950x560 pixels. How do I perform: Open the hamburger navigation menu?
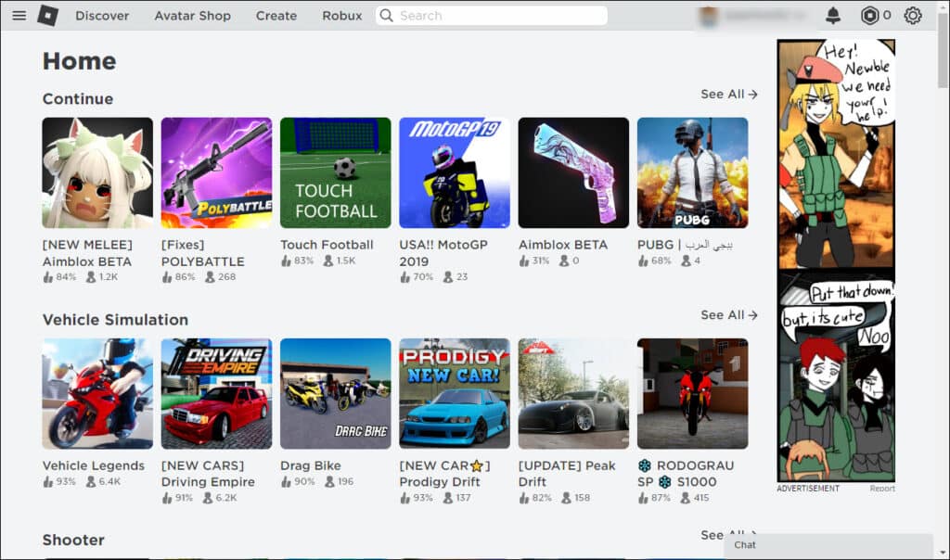[x=19, y=15]
